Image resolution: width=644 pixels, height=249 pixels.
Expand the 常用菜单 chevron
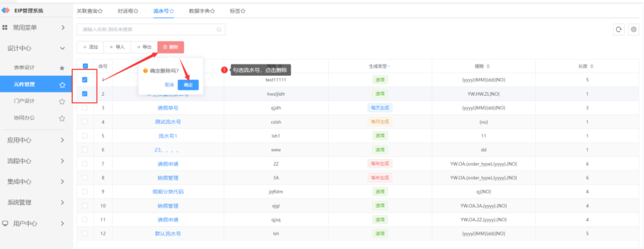[63, 27]
